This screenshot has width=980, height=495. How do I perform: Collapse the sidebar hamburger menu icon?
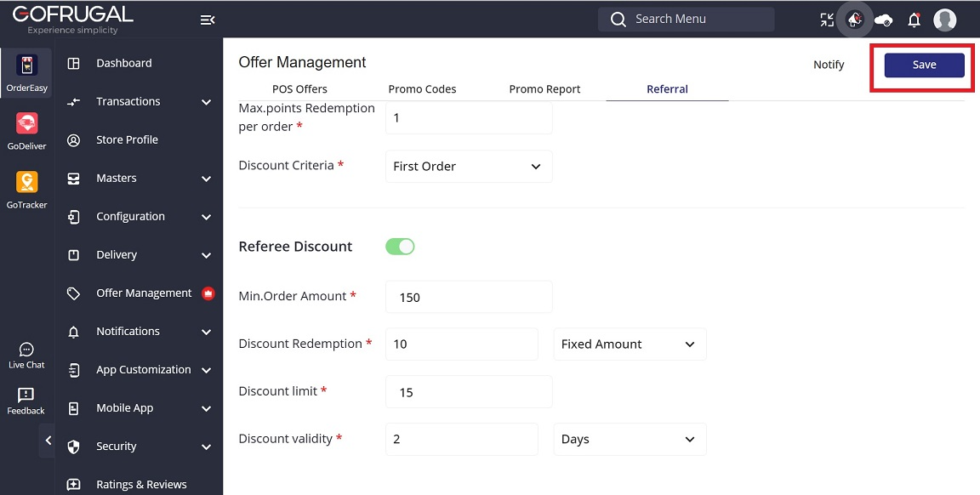coord(207,20)
